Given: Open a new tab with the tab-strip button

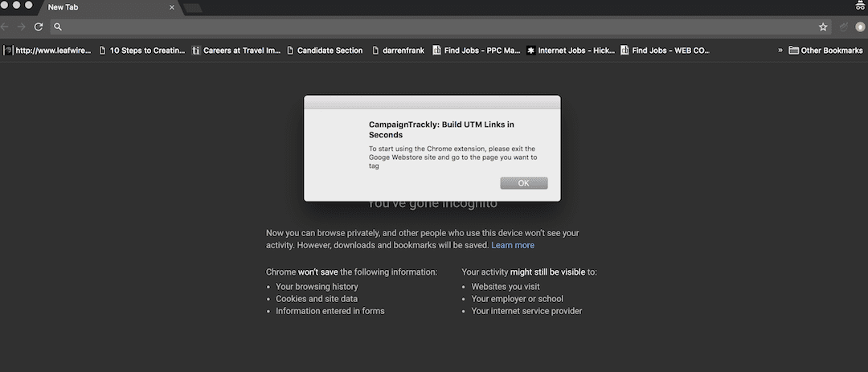Looking at the screenshot, I should 192,8.
